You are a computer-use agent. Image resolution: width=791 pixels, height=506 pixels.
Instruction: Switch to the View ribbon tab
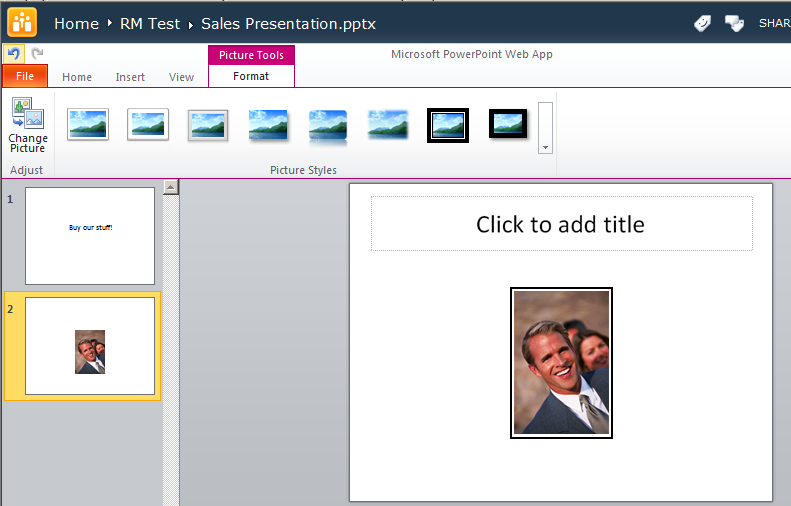pos(181,77)
